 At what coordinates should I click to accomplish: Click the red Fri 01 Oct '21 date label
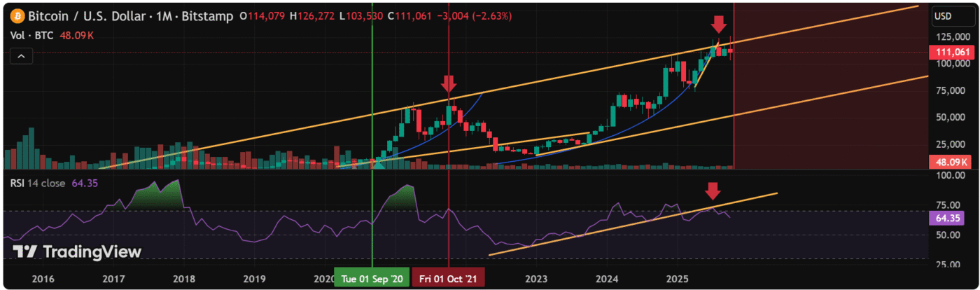point(448,278)
